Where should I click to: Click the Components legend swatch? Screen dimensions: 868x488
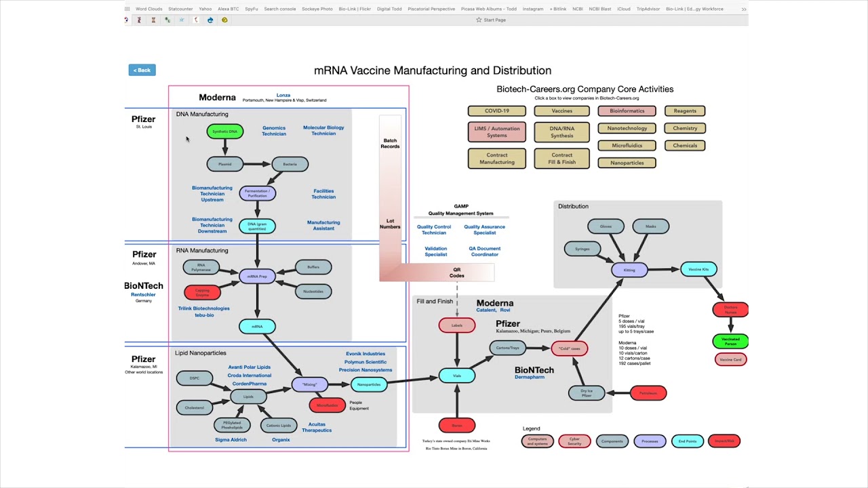(x=612, y=441)
